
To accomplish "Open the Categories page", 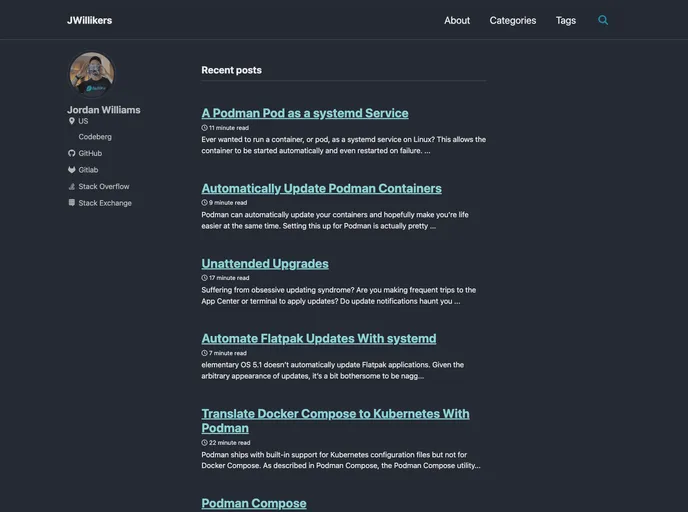I will (x=512, y=21).
